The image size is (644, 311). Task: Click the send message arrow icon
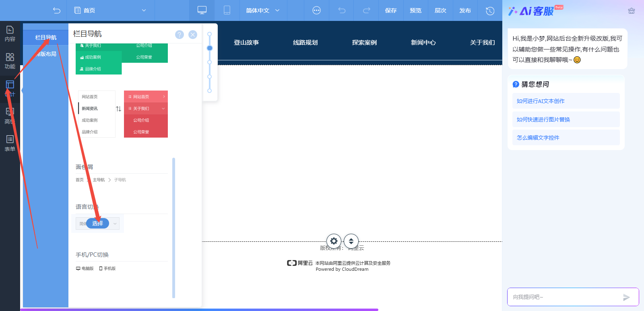tap(626, 297)
